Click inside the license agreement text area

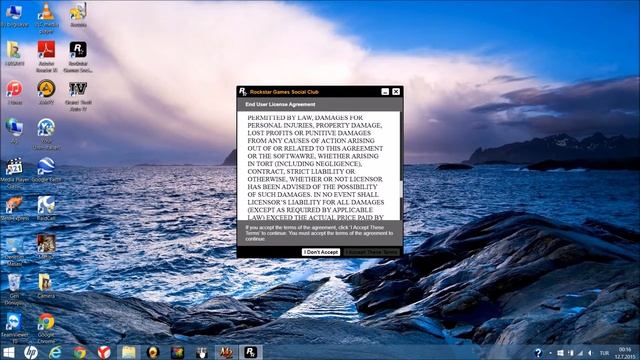click(318, 166)
